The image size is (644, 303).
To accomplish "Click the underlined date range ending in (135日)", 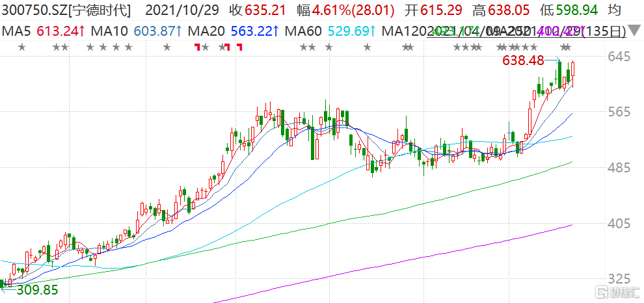I will coord(526,31).
